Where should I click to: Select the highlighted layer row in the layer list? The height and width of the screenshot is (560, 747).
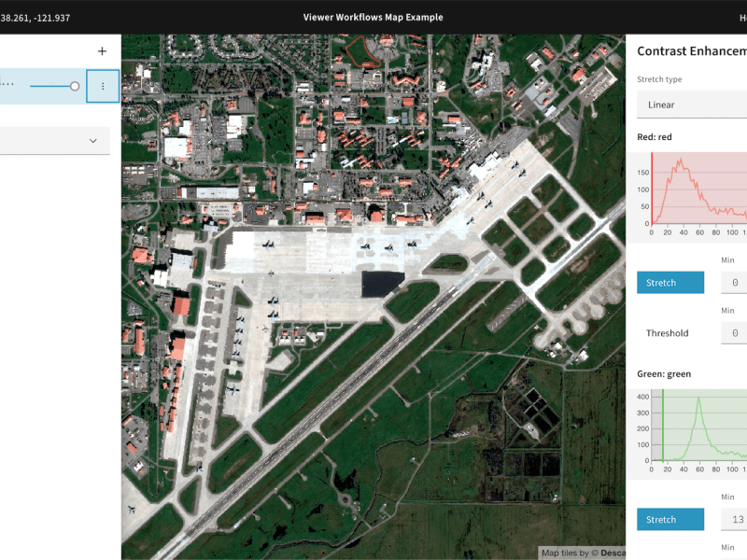pyautogui.click(x=37, y=86)
